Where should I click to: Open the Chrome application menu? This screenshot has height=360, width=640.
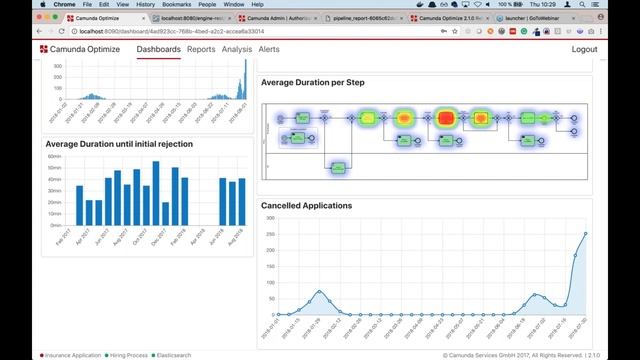point(64,4)
